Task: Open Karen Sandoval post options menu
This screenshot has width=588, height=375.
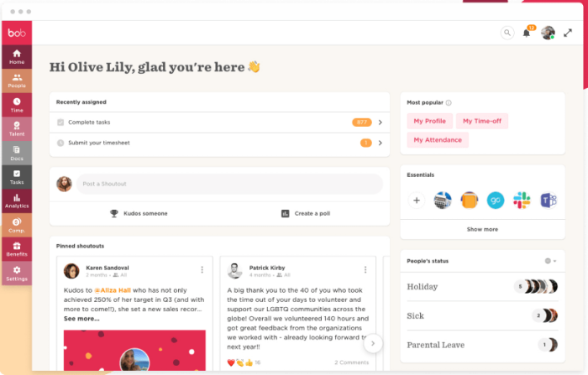Action: [x=202, y=270]
